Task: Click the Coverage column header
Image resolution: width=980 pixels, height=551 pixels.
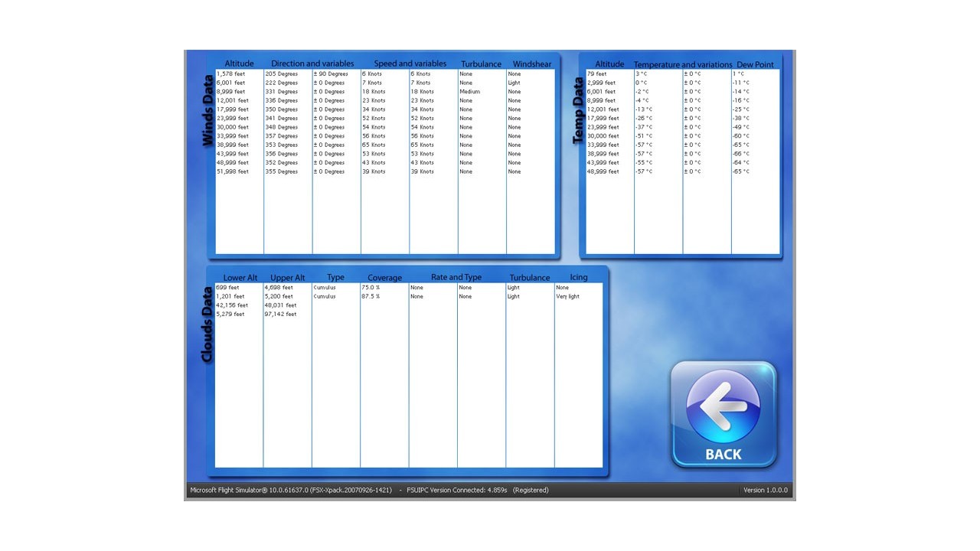Action: coord(384,278)
